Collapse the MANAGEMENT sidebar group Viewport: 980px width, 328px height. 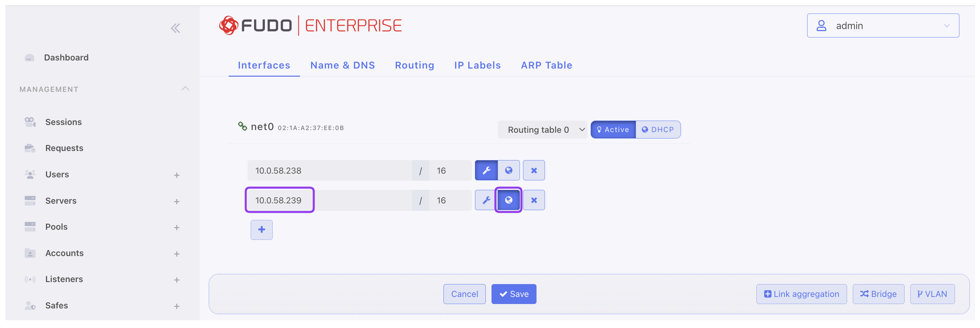(185, 89)
